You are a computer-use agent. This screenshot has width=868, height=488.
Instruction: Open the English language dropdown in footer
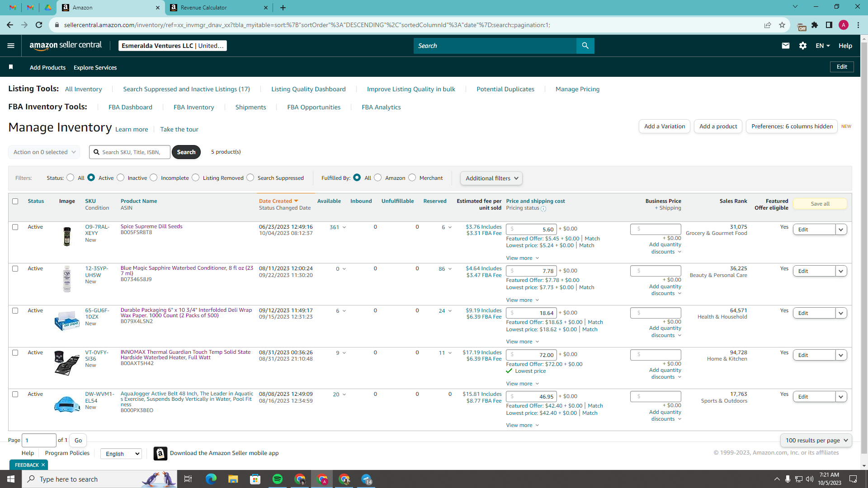[x=121, y=454]
